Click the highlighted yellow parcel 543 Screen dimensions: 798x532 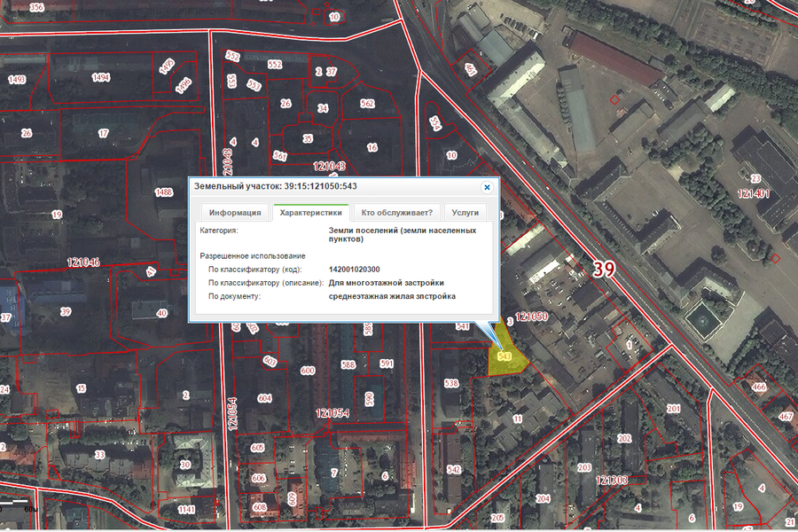pos(505,356)
